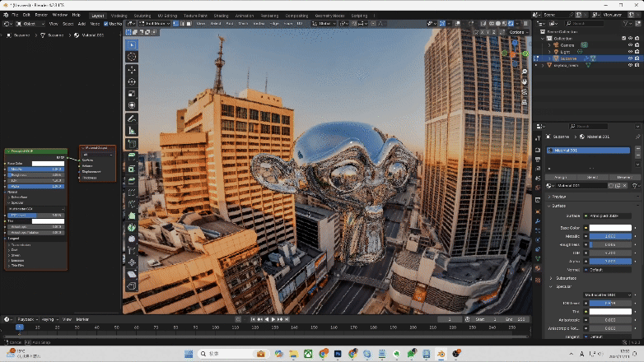Click the Deselect material button
The image size is (644, 362).
pos(624,178)
